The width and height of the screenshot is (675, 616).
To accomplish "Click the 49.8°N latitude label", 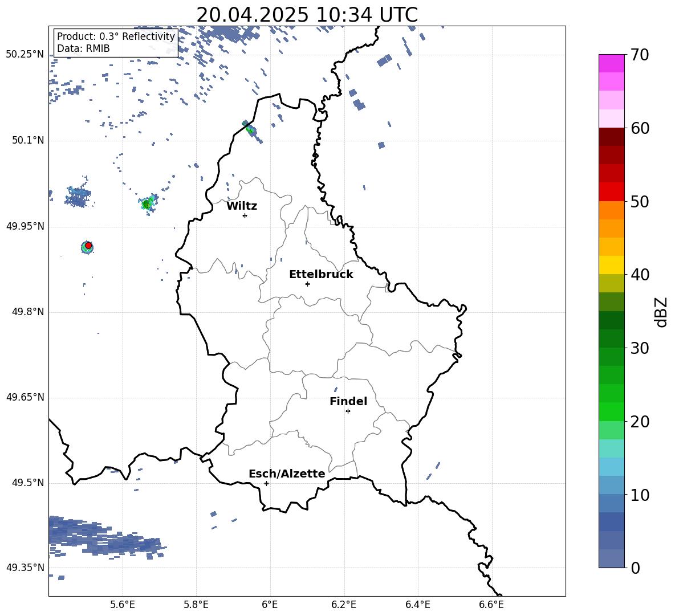I will coord(28,312).
